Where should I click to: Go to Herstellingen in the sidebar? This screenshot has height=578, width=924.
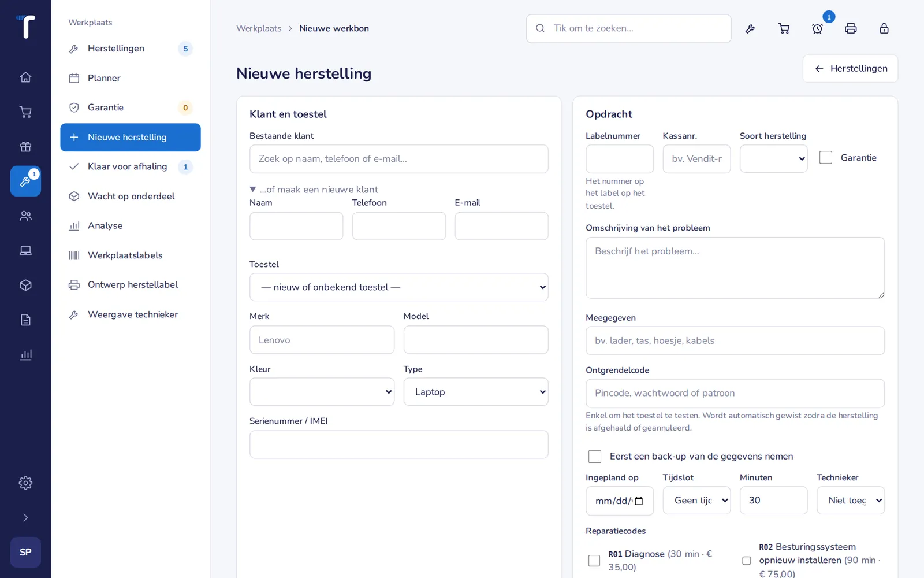point(131,49)
